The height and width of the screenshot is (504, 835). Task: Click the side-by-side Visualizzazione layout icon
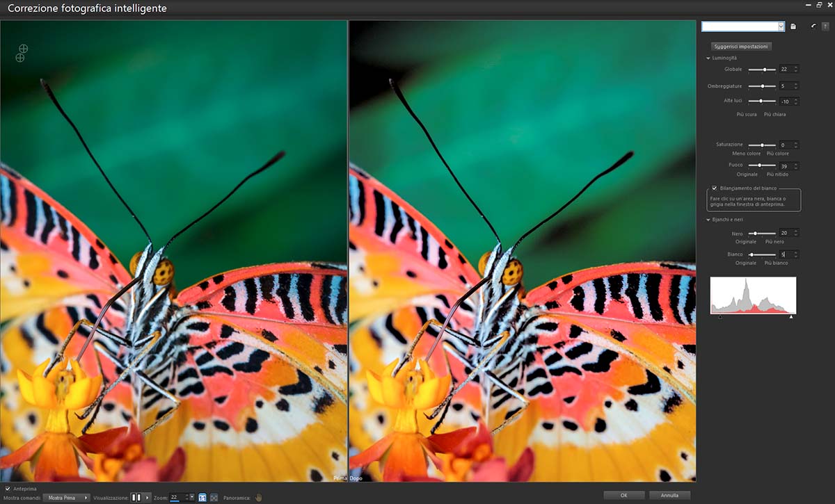coord(136,498)
